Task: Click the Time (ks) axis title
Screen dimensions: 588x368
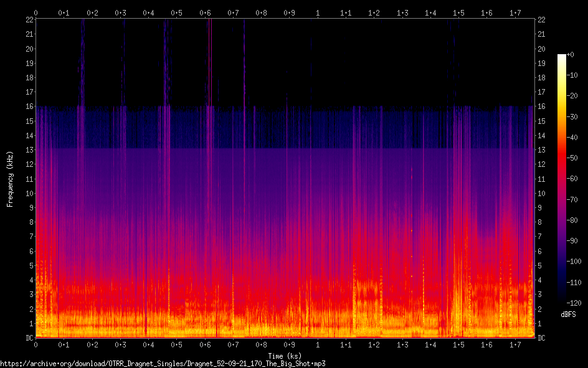Action: point(284,356)
